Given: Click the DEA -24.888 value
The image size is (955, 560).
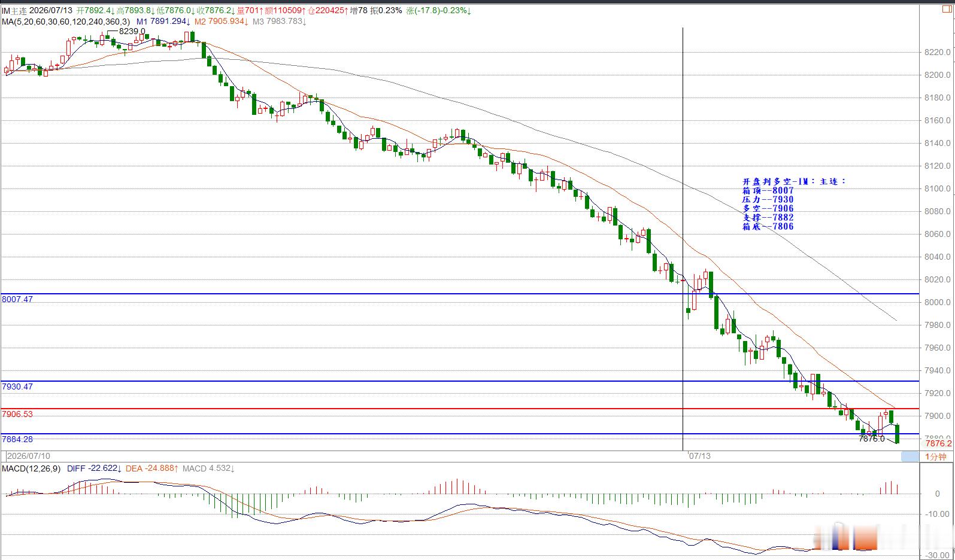Looking at the screenshot, I should (152, 468).
